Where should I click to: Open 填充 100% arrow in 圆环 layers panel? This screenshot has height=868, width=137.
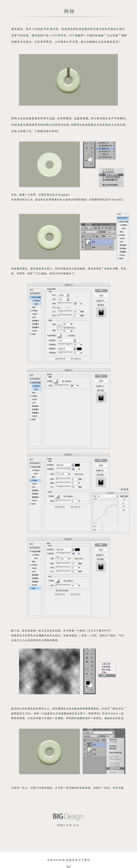[114, 236]
